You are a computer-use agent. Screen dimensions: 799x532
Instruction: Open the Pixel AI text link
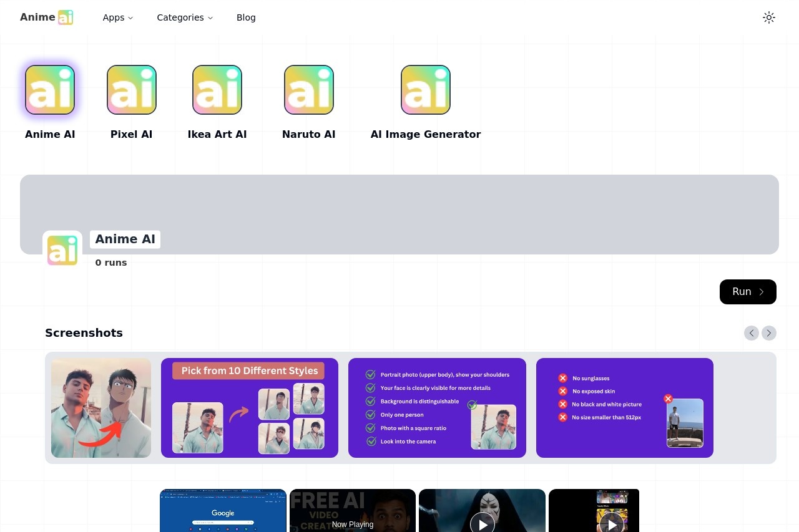132,134
